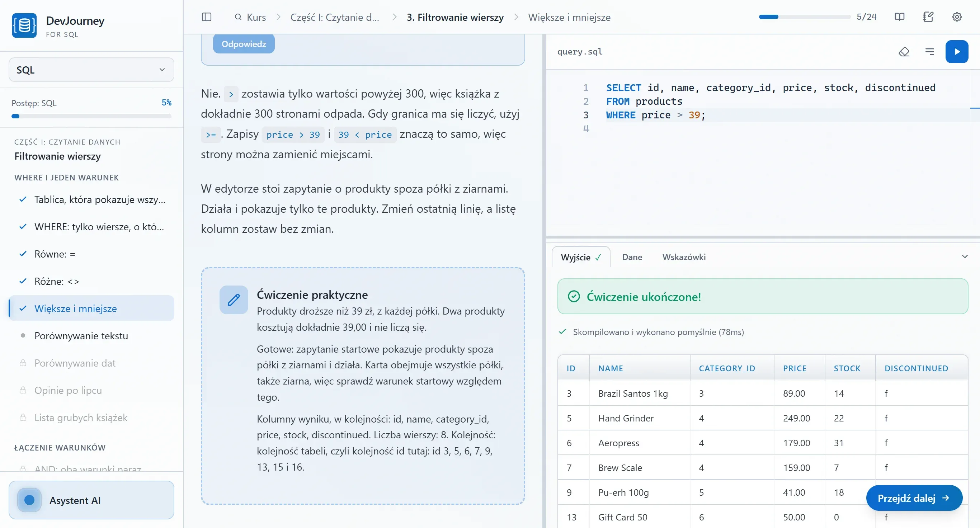
Task: Click the Odpowiedz button
Action: [244, 44]
